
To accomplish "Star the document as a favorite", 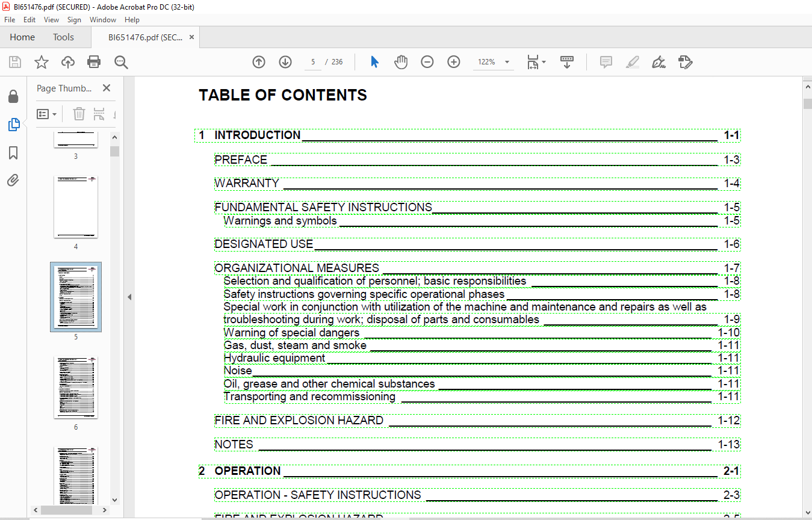I will coord(41,62).
